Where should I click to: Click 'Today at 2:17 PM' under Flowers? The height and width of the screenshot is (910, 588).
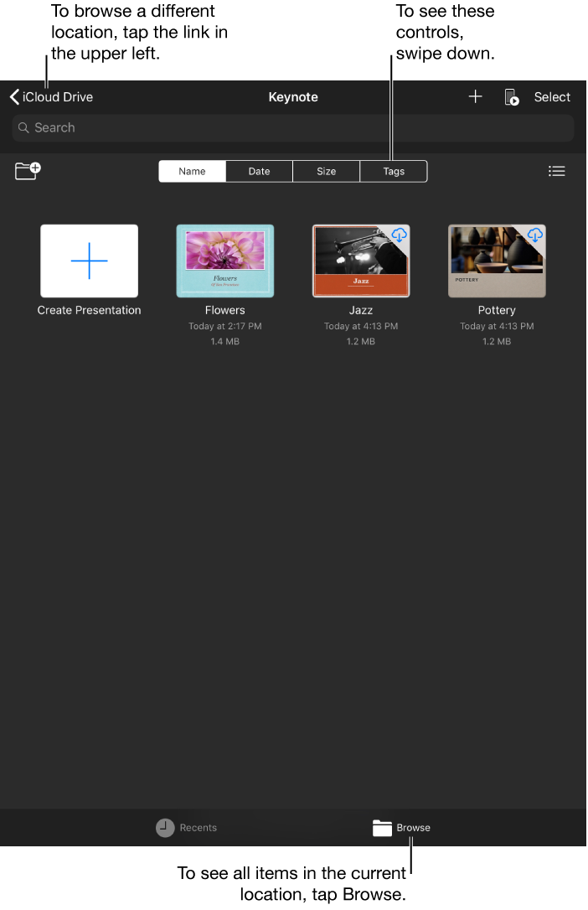tap(225, 326)
